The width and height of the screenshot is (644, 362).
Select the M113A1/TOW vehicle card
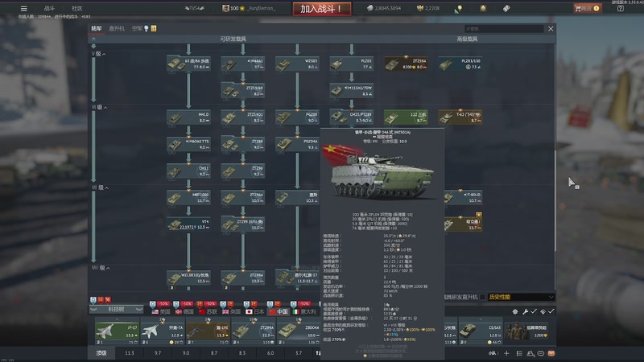(x=351, y=90)
